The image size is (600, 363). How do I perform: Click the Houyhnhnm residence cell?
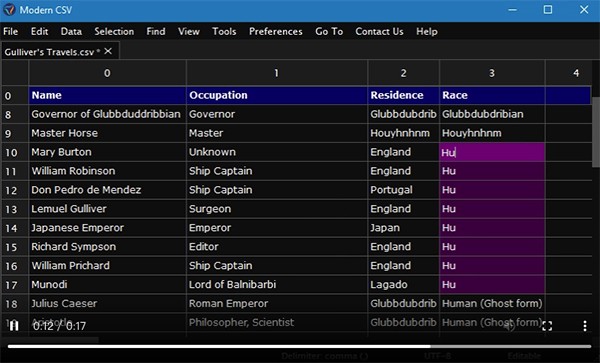[x=403, y=133]
